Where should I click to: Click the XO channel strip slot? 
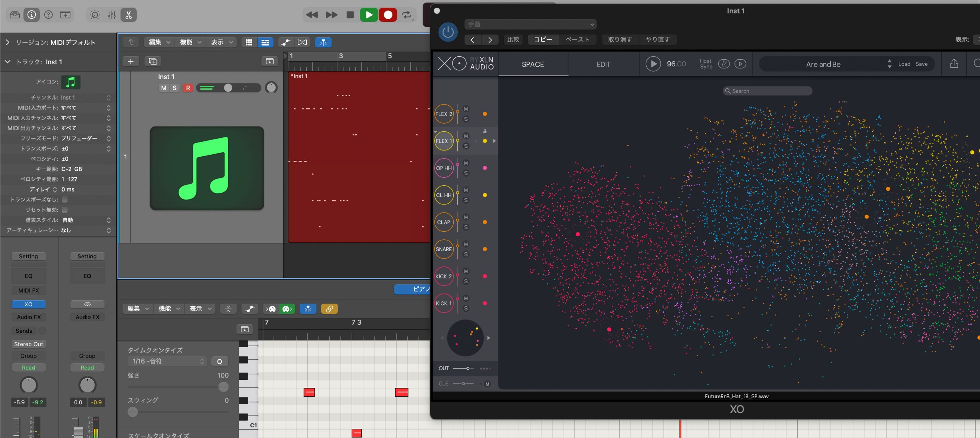coord(29,304)
